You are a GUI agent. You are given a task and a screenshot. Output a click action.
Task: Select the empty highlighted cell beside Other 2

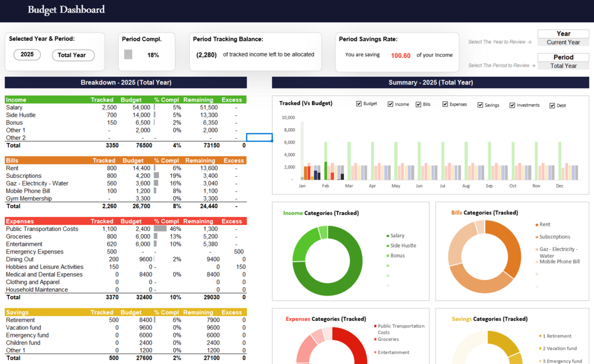[x=259, y=137]
